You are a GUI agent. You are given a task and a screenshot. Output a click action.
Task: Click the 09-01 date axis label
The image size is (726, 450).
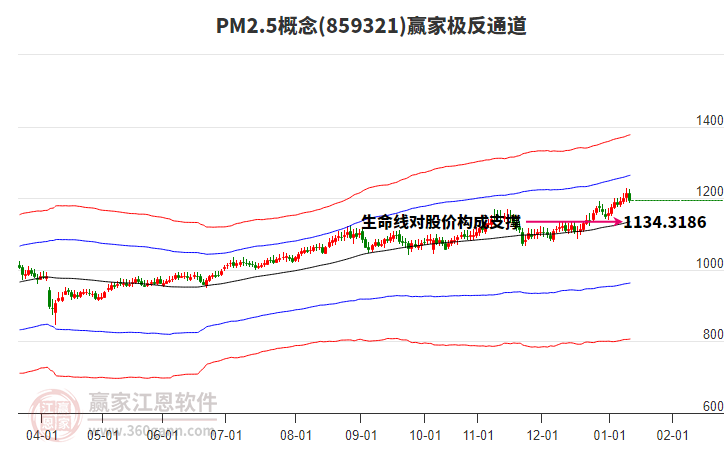(361, 435)
